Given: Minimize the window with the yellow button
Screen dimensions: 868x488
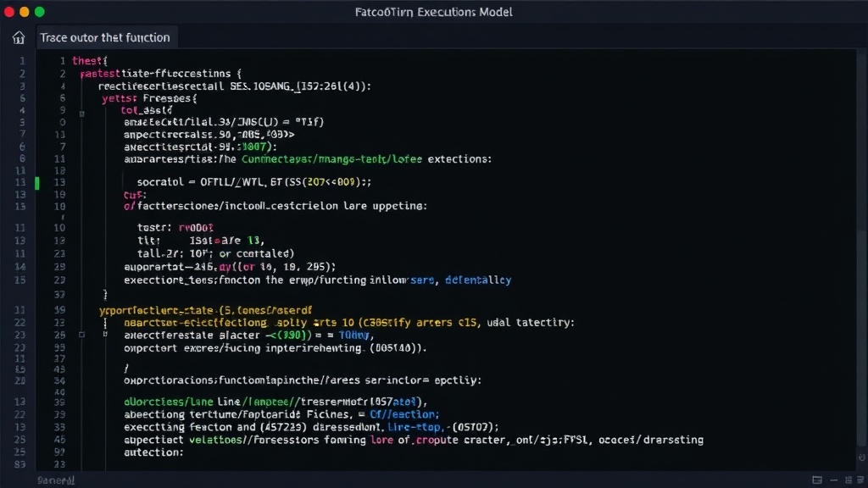Looking at the screenshot, I should (x=25, y=12).
